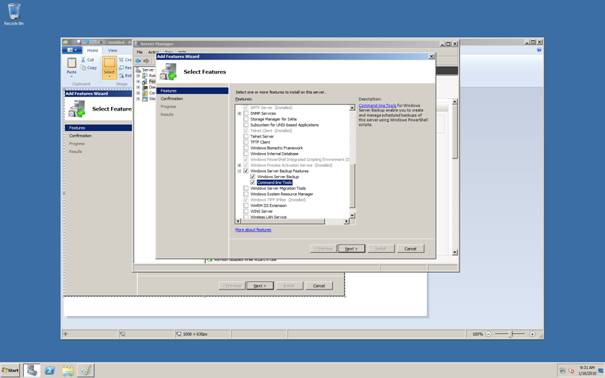This screenshot has height=378, width=605.
Task: Expand Windows Process Activation Service node
Action: [239, 165]
